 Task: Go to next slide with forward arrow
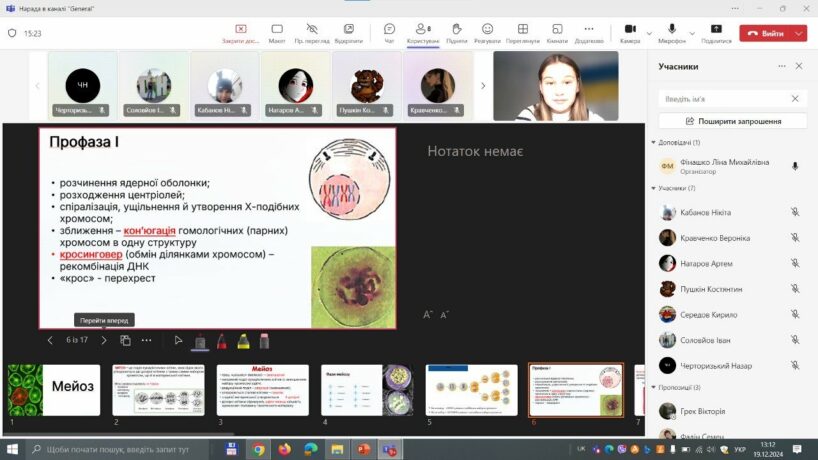[103, 341]
